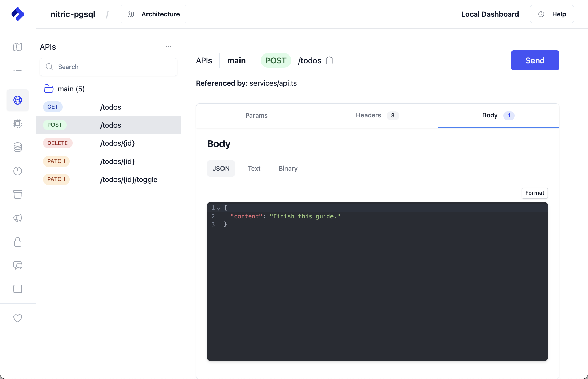
Task: Open the websockets chat bubbles icon
Action: pyautogui.click(x=18, y=265)
